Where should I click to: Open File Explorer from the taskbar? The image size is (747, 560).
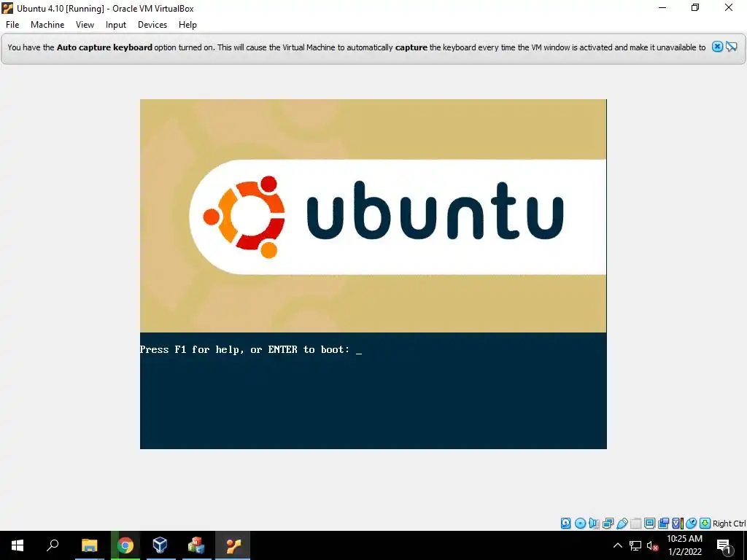pyautogui.click(x=90, y=545)
